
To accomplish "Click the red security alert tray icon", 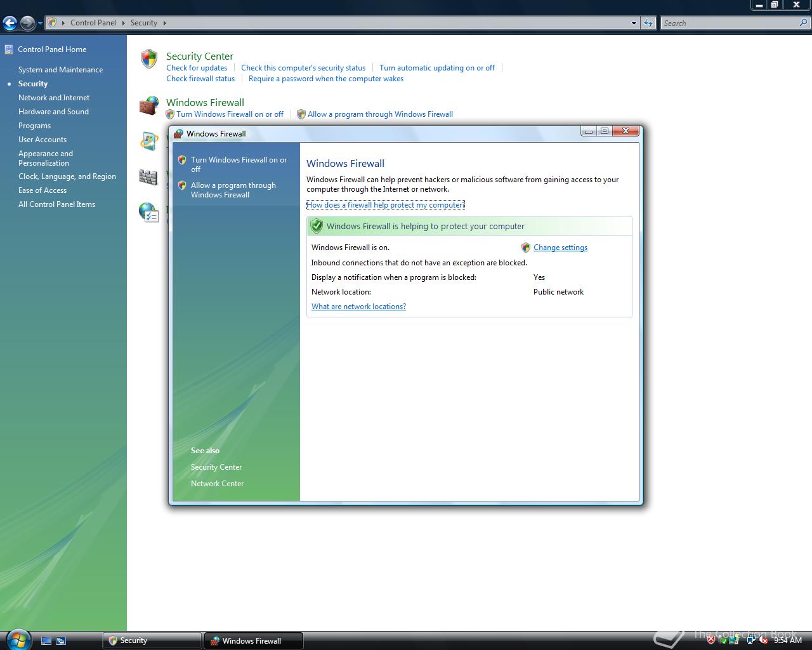I will (711, 640).
